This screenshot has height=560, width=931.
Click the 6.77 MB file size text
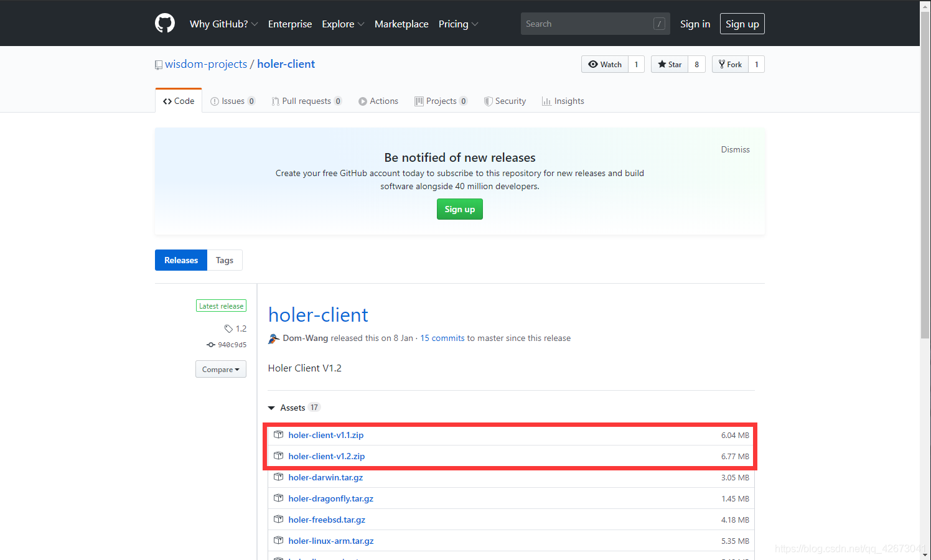tap(735, 456)
